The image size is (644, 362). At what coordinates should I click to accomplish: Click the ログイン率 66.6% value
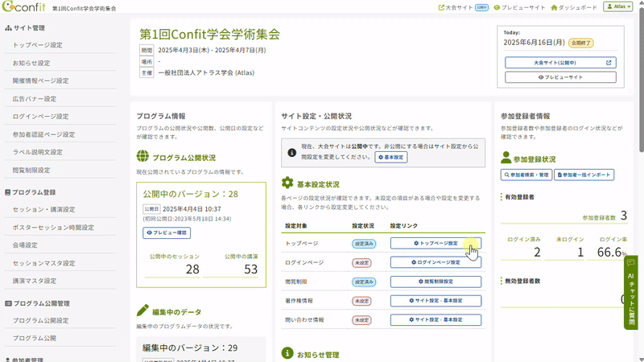point(612,252)
